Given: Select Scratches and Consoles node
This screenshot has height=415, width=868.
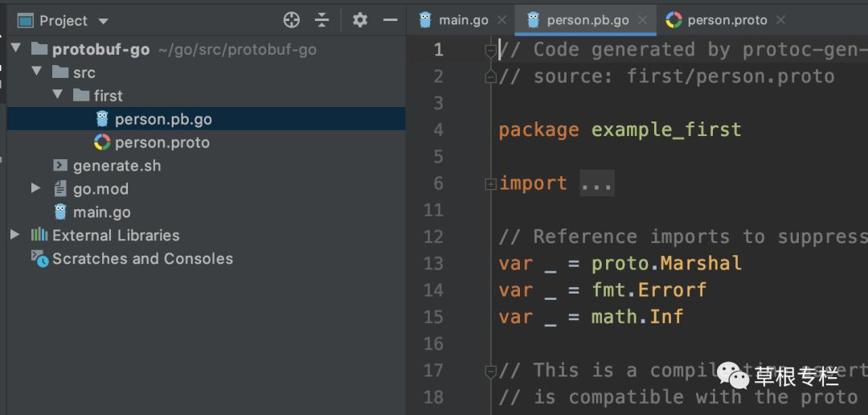Looking at the screenshot, I should 142,259.
